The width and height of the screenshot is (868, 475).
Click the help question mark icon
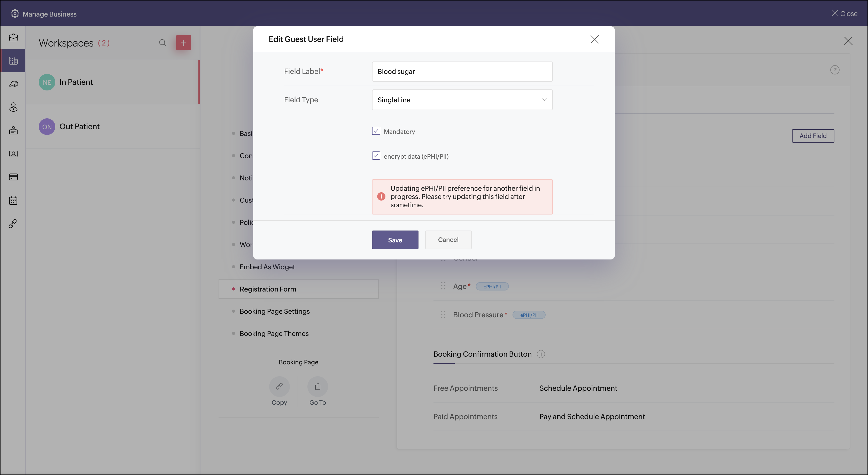point(834,70)
